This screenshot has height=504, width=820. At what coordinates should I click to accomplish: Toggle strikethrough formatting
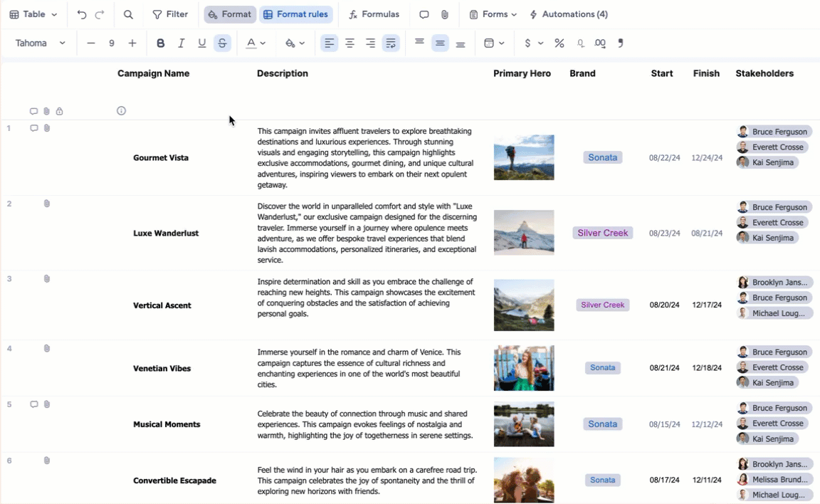coord(222,43)
